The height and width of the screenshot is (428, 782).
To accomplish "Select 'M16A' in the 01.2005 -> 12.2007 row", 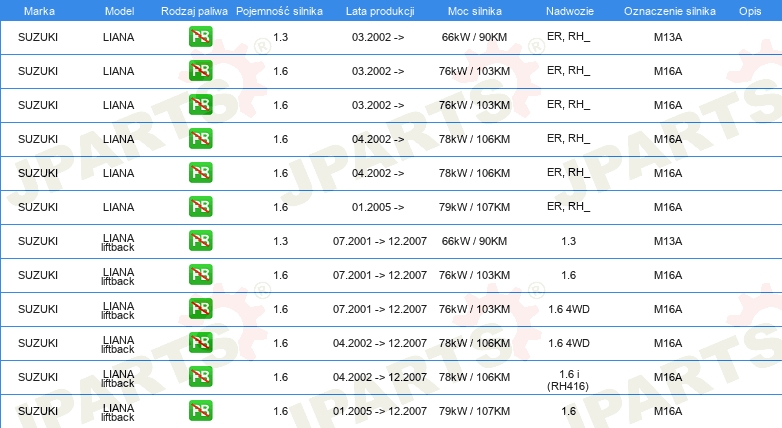I will pyautogui.click(x=668, y=411).
